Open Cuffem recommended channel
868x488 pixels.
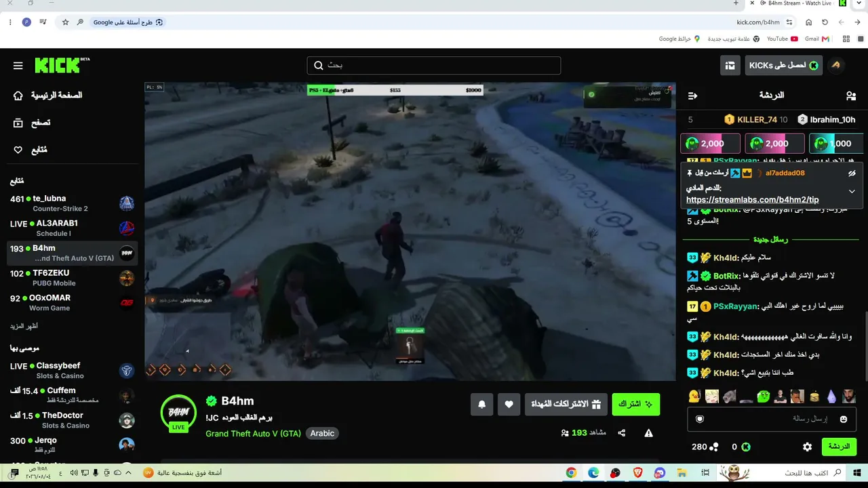pos(72,395)
